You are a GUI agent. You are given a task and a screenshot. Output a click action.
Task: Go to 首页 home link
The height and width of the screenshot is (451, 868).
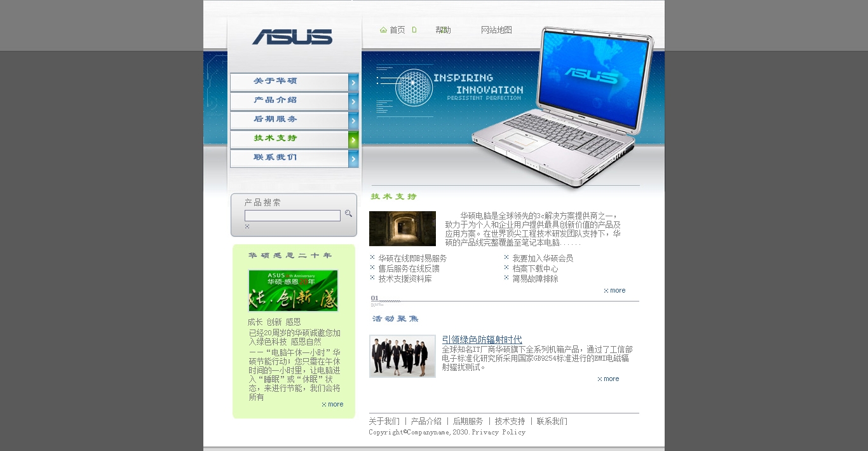point(397,30)
